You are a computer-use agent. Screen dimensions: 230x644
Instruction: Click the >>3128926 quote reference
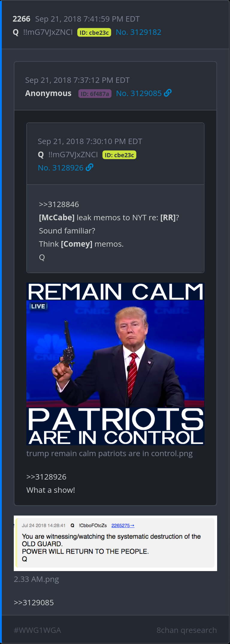tap(46, 477)
